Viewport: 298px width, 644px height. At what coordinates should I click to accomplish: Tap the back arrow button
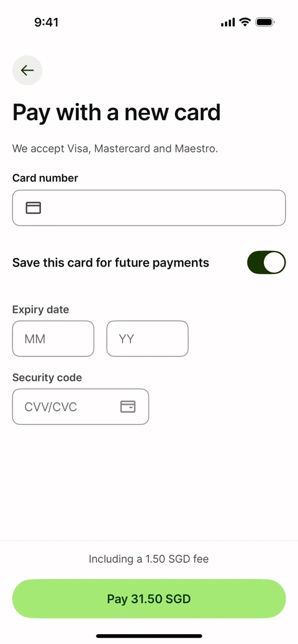(x=27, y=70)
